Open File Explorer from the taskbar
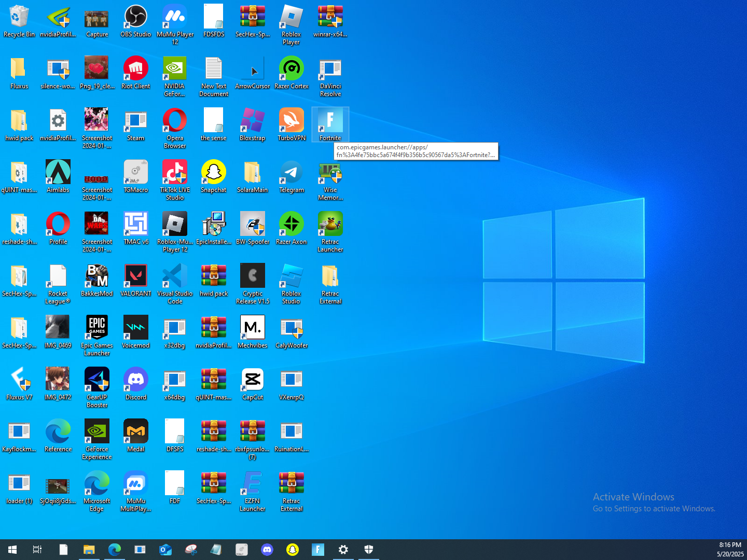This screenshot has height=560, width=747. click(x=89, y=550)
